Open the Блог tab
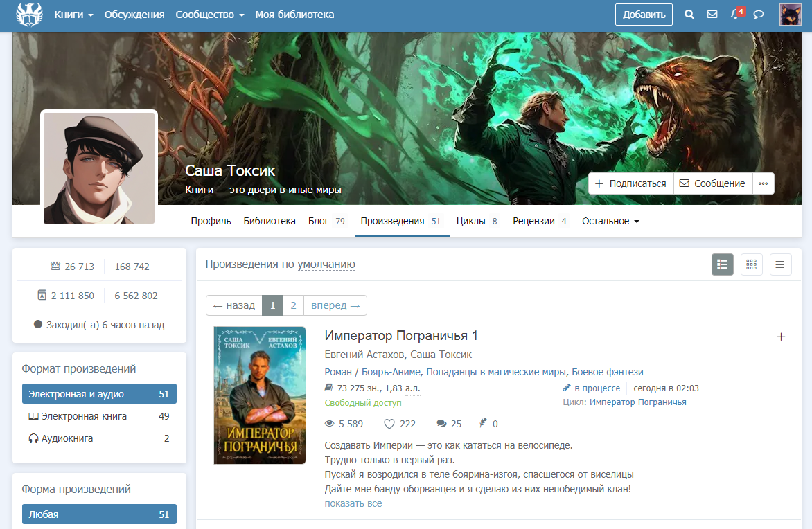 pos(326,222)
